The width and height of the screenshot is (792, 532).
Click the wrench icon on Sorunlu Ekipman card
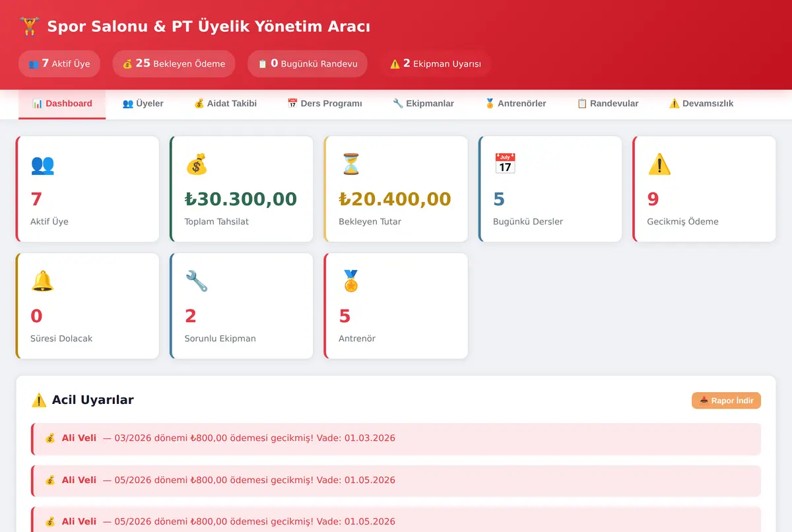[196, 281]
